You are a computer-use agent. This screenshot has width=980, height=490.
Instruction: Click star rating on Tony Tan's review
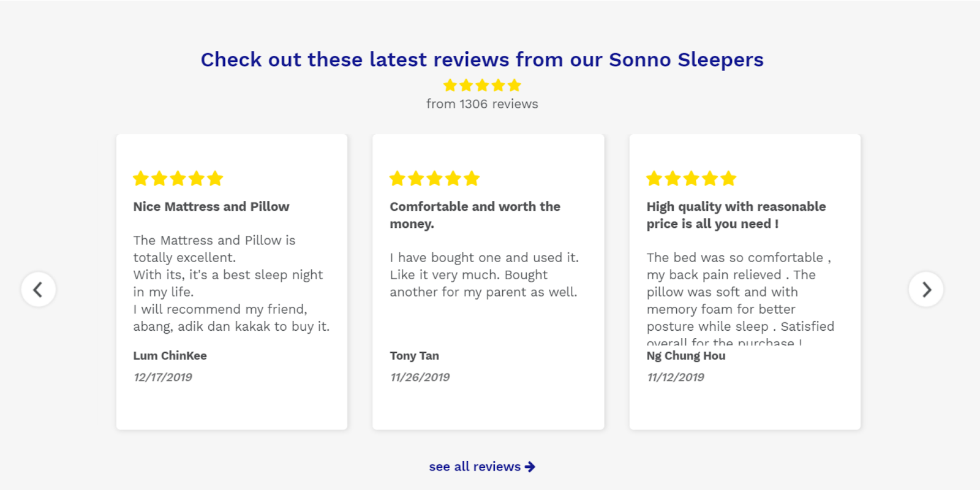pos(435,179)
